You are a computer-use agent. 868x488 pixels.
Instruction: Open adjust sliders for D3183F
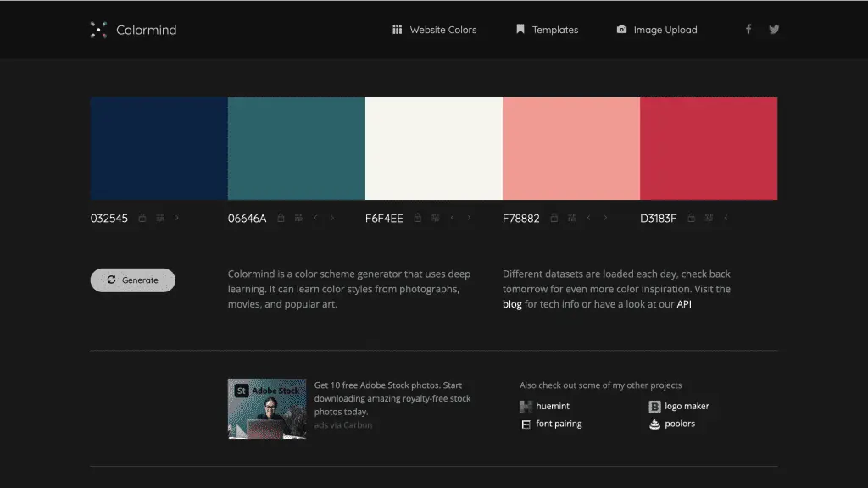pos(709,218)
